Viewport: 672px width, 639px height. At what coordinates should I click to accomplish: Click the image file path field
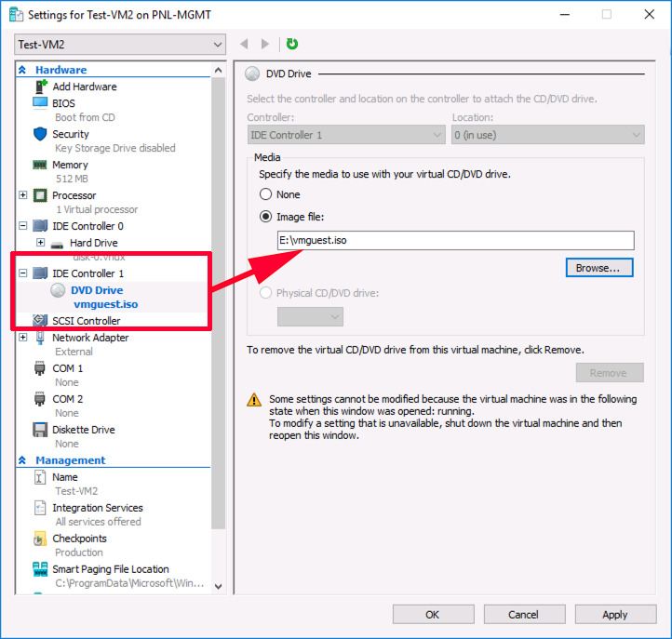point(455,240)
